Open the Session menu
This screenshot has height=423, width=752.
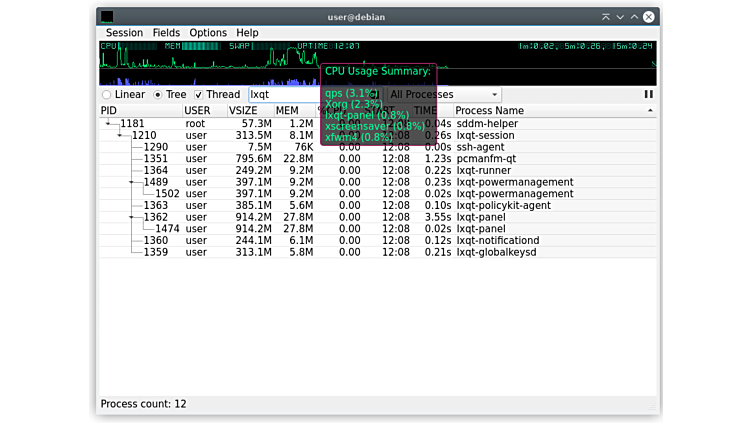point(124,33)
